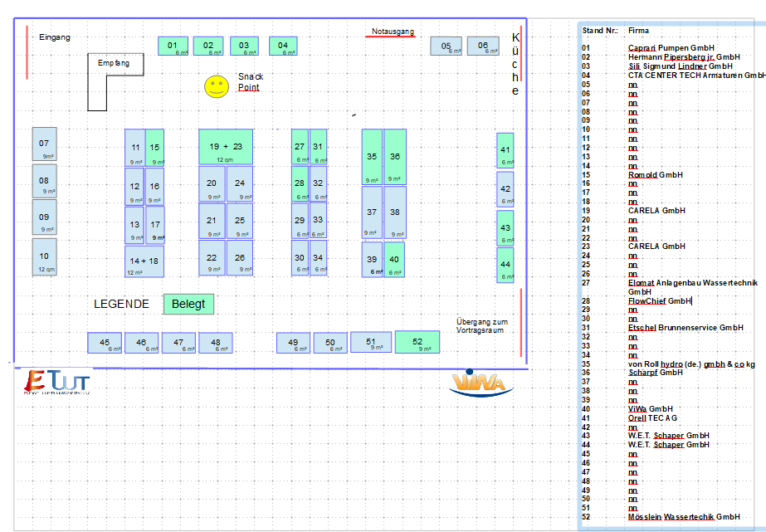Click the nn entry for stand 05
This screenshot has width=766, height=532.
632,85
